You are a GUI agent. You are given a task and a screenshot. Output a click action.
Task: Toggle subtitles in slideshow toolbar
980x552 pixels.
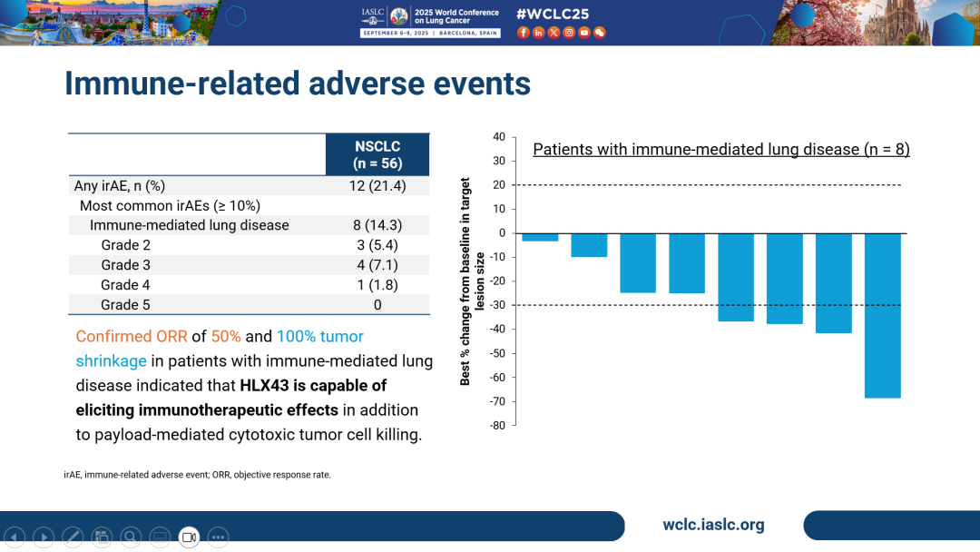pos(160,537)
